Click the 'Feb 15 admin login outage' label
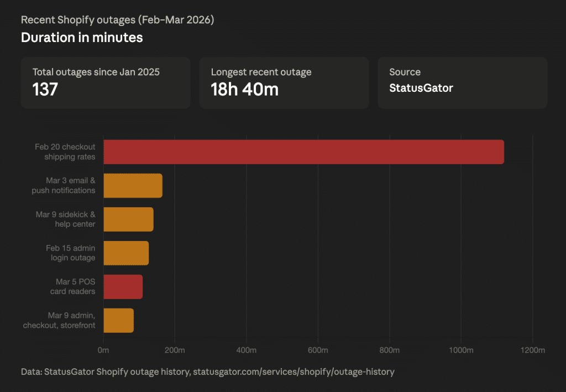The height and width of the screenshot is (392, 566). 71,253
